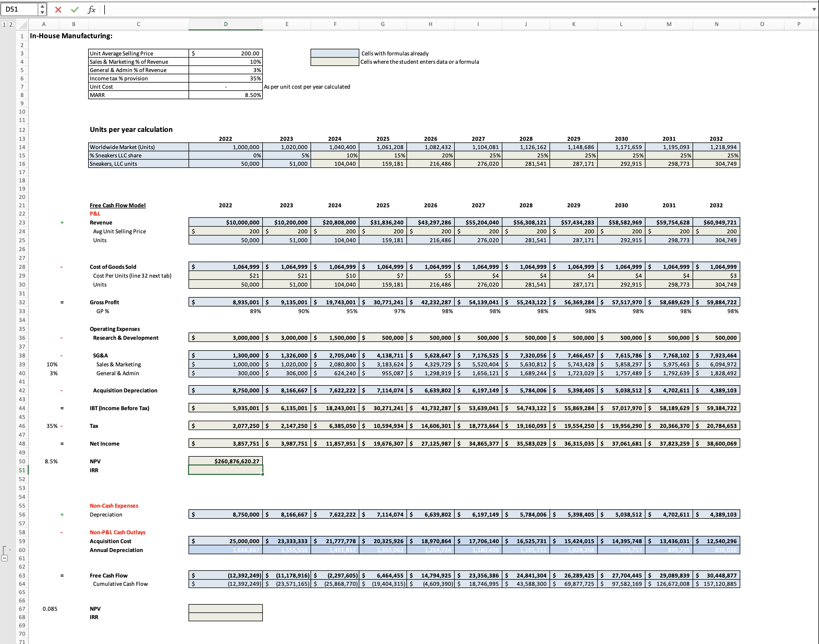This screenshot has width=819, height=644.
Task: Select row 51 by clicking its header
Action: [22, 470]
